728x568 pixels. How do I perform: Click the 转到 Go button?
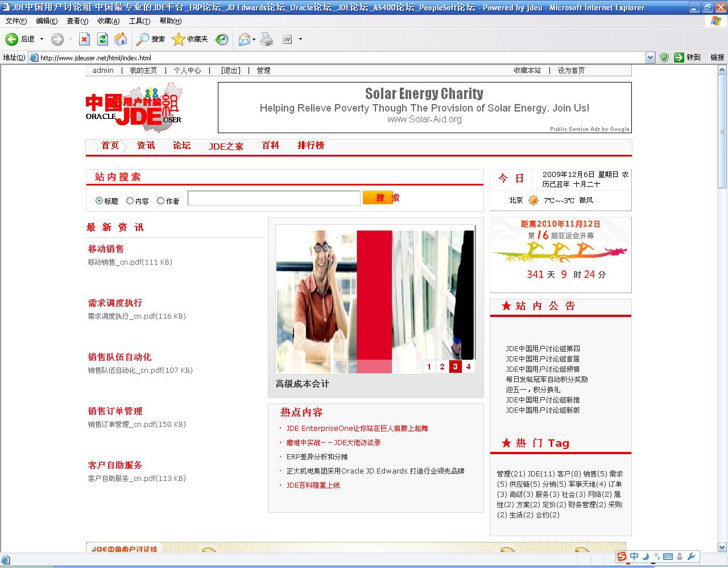(687, 57)
